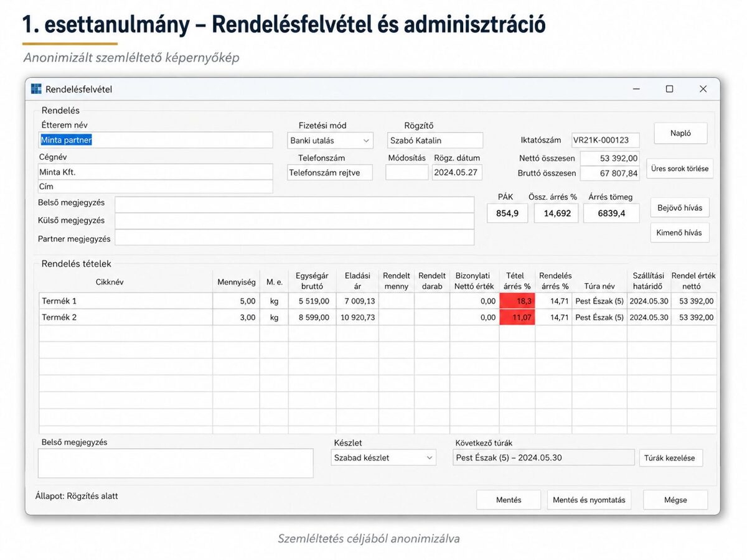Screen dimensions: 747x560
Task: Focus the Étterem név field
Action: coord(156,140)
